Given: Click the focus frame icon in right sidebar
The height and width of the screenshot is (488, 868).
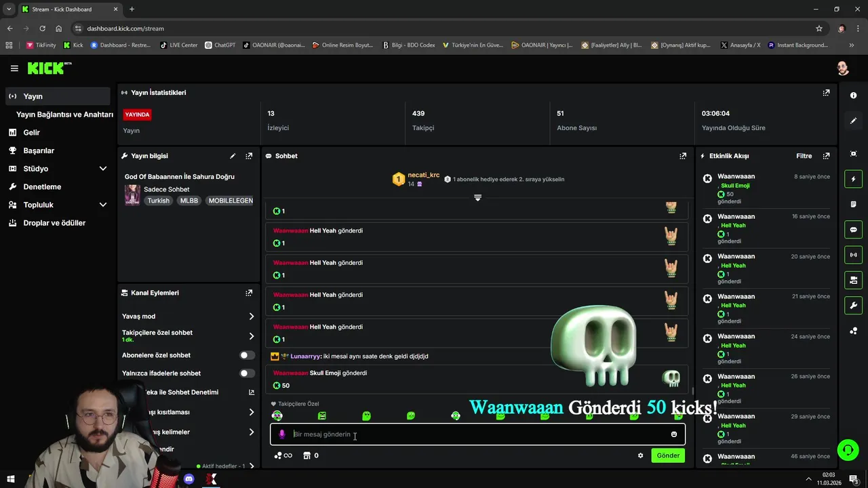Looking at the screenshot, I should point(853,154).
